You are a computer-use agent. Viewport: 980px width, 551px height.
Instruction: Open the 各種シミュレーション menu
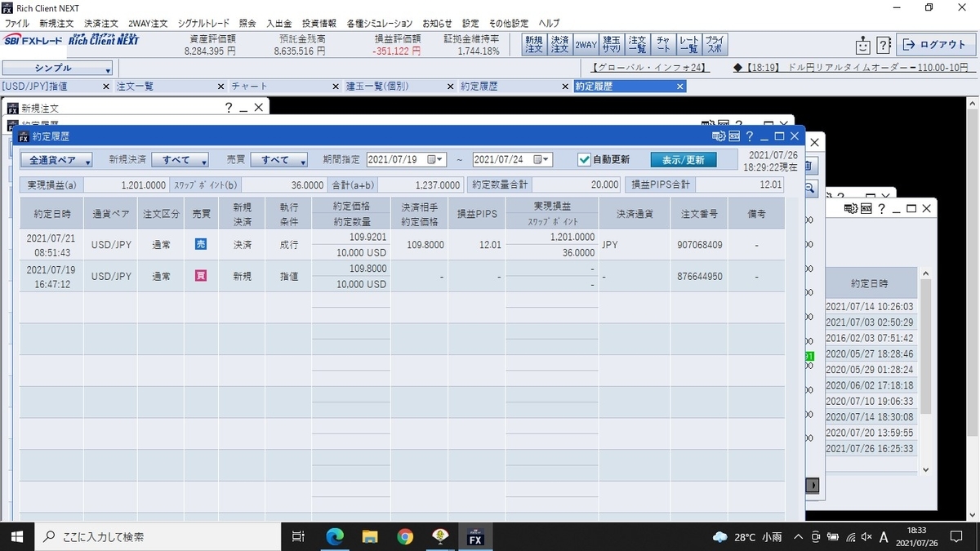click(380, 24)
